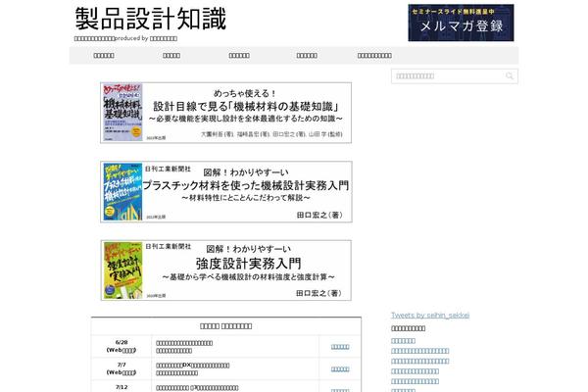Viewport: 588px width, 392px height.
Task: Open the 強度設計実務入門 book banner
Action: pyautogui.click(x=225, y=270)
